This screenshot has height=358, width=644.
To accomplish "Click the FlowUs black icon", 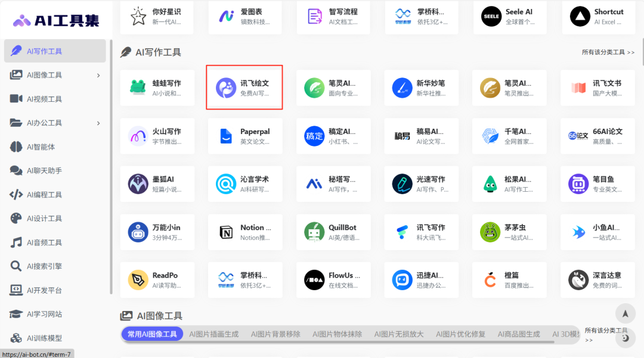I will coord(314,280).
